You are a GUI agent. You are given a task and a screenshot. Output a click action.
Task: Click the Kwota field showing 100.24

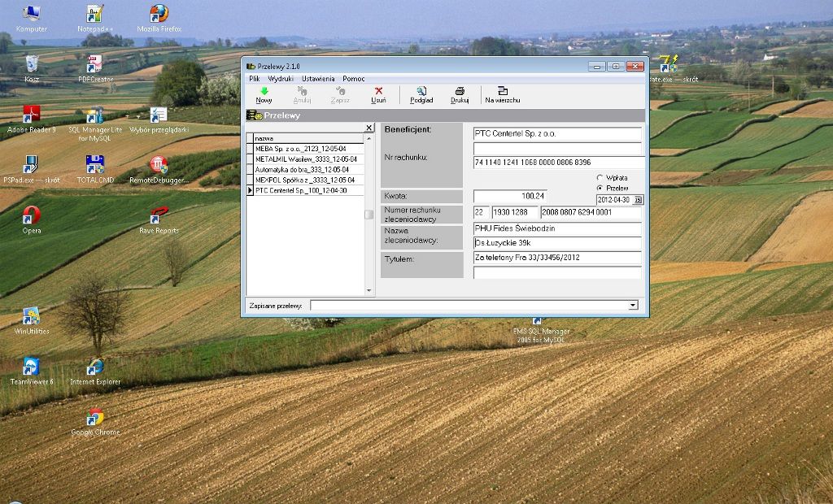(x=510, y=196)
